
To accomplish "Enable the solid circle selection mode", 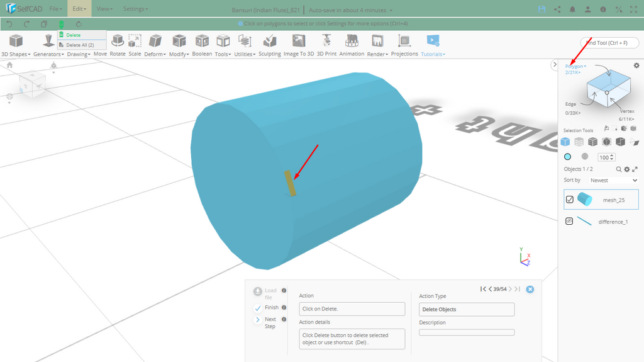I will [x=568, y=157].
